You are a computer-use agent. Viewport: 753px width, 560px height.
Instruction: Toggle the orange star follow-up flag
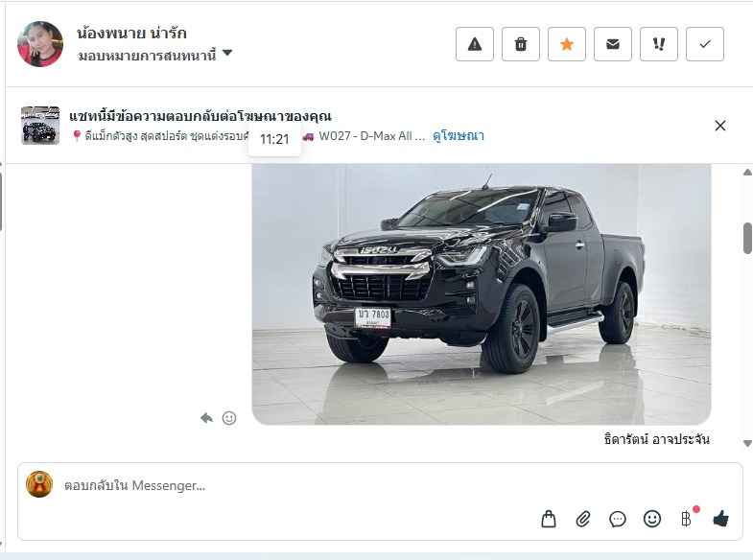[x=567, y=44]
